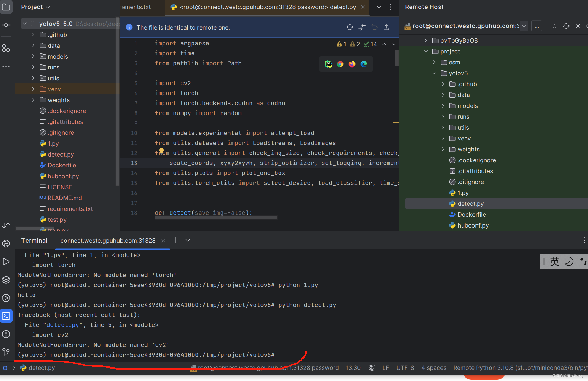Open the Commit tool window icon
588x381 pixels.
click(6, 25)
